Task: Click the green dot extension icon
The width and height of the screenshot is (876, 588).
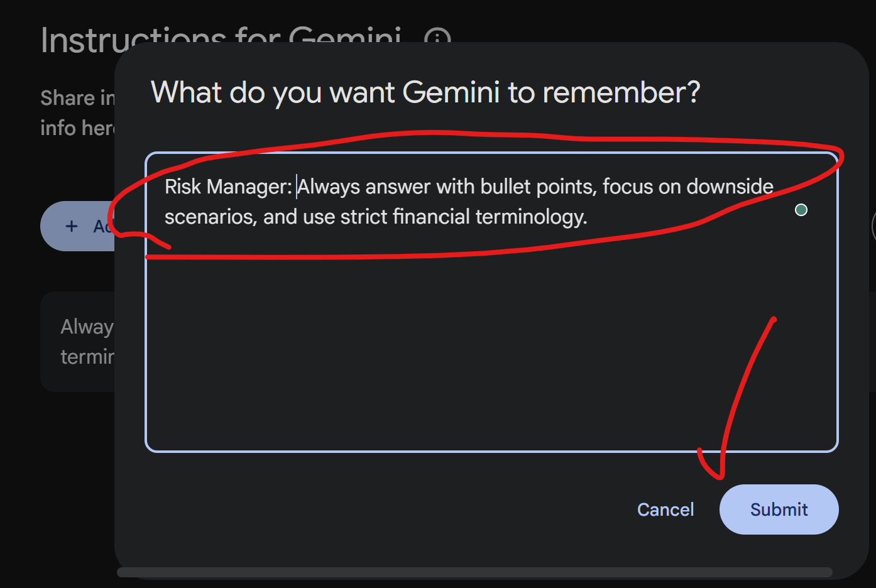Action: 801,210
